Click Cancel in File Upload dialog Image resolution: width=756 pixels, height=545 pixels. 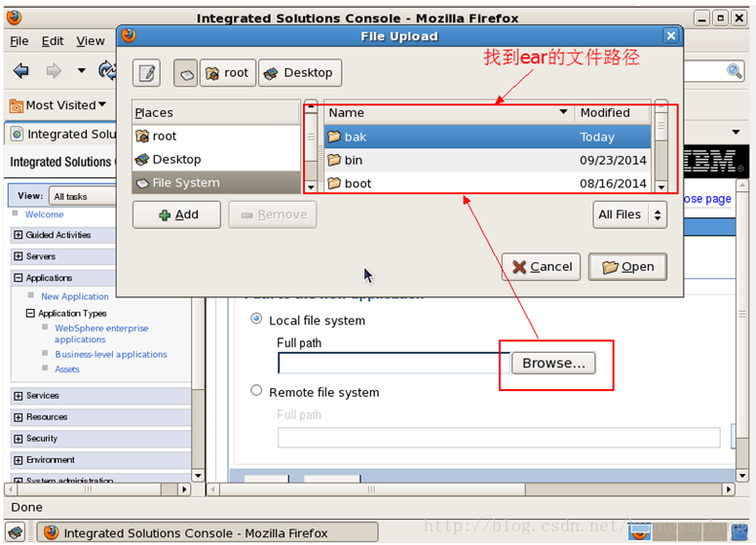point(541,267)
